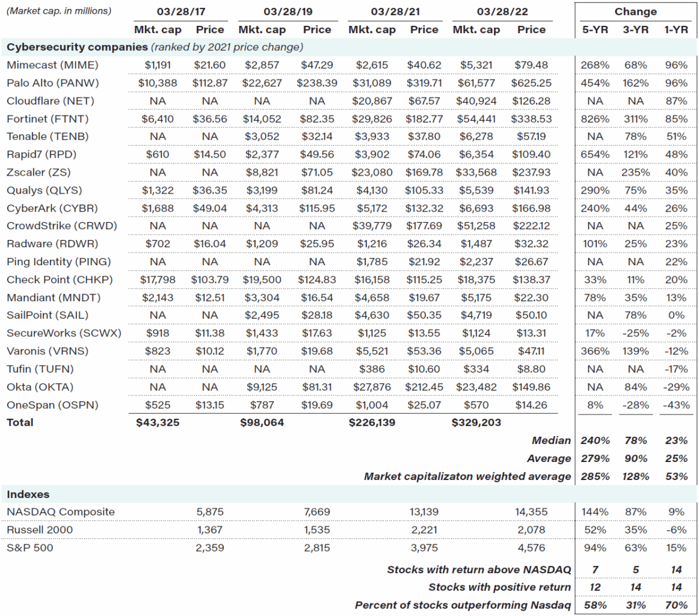This screenshot has width=699, height=616.
Task: Select the Palo Alto (PANW) company name
Action: tap(46, 83)
